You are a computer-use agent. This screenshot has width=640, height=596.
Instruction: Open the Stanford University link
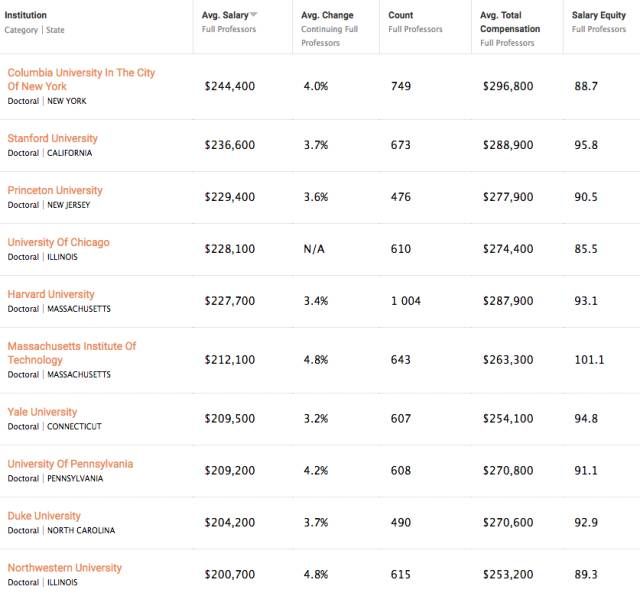tap(53, 138)
